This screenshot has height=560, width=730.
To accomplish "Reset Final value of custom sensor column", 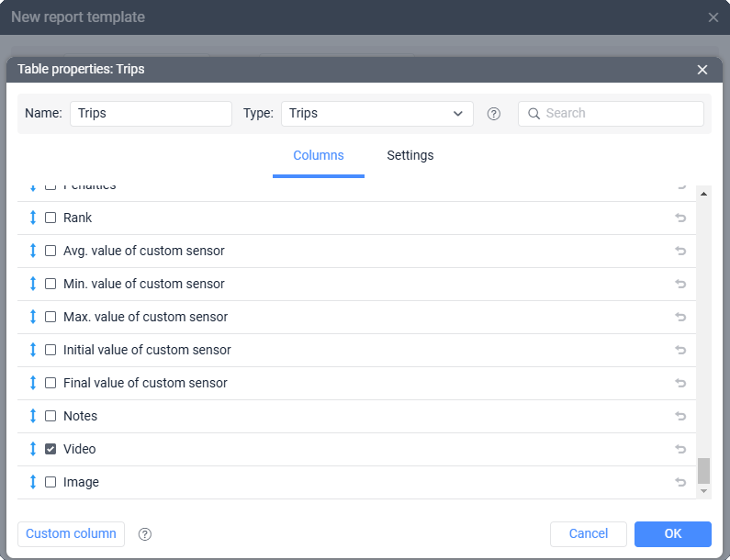I will tap(680, 384).
